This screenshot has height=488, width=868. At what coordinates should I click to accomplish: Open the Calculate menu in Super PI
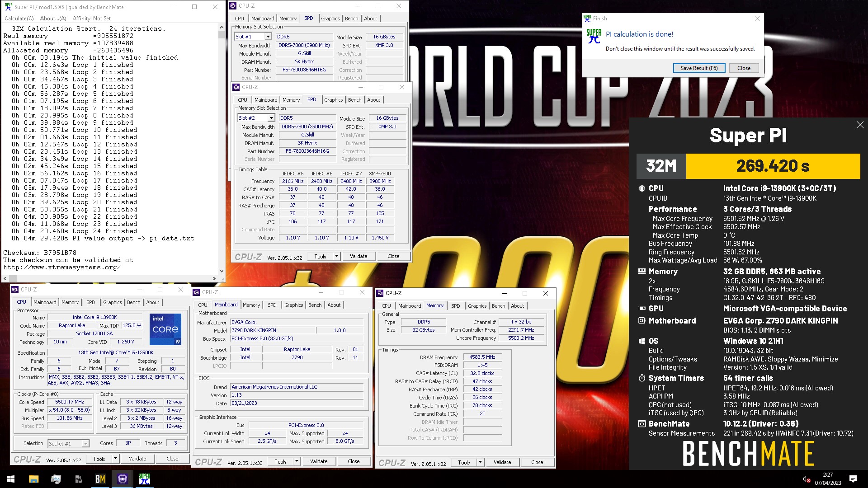pyautogui.click(x=19, y=19)
